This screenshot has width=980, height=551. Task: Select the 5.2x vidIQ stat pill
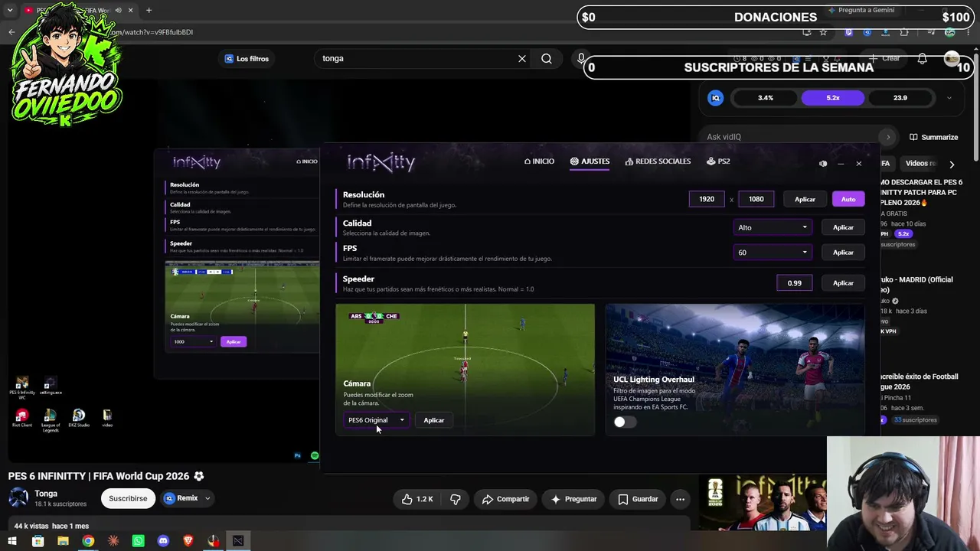tap(833, 98)
